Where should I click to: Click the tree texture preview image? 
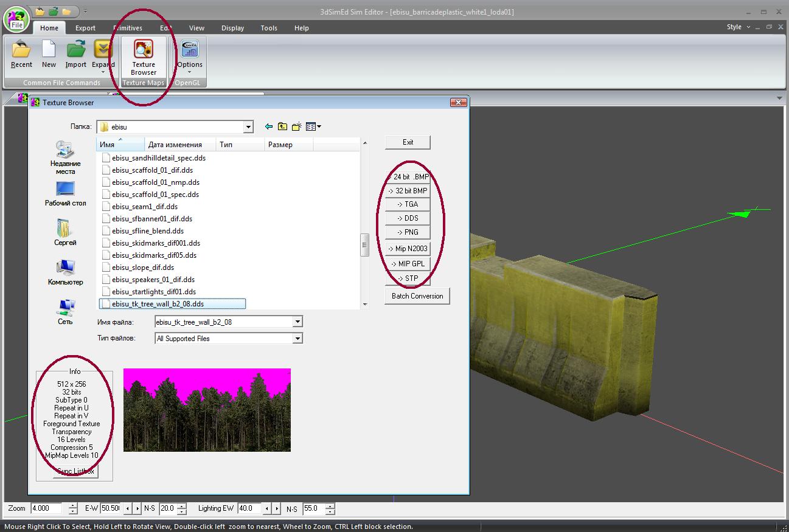[207, 410]
